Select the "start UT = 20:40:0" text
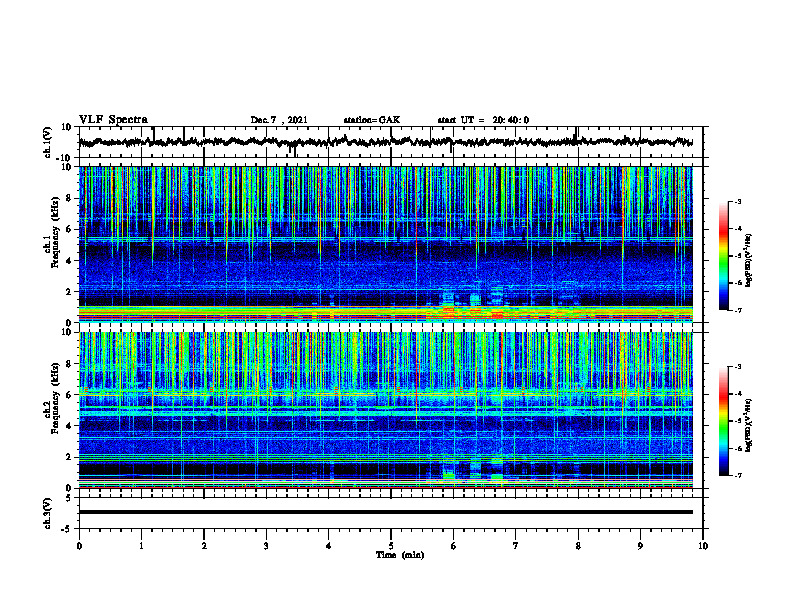The image size is (792, 612). coord(483,120)
